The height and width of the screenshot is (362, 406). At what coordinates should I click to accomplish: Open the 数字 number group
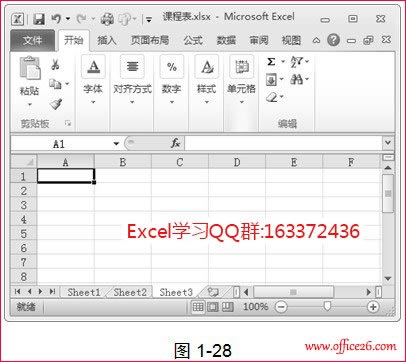pos(171,80)
